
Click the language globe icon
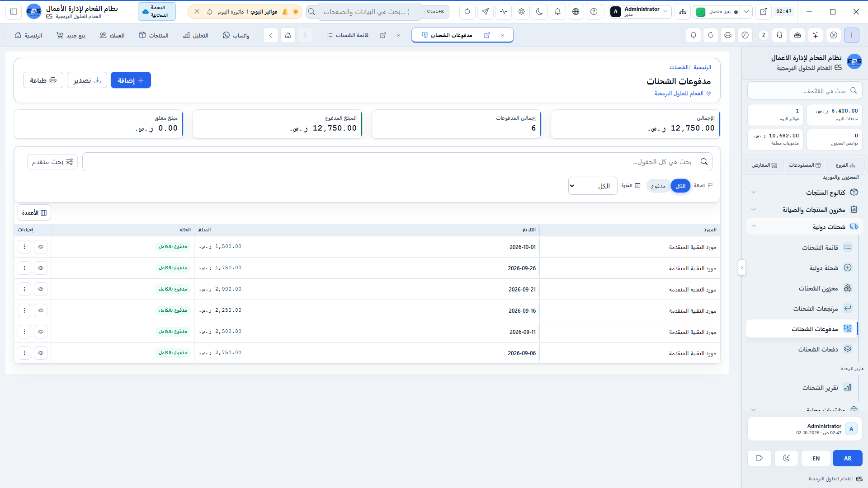pos(576,12)
